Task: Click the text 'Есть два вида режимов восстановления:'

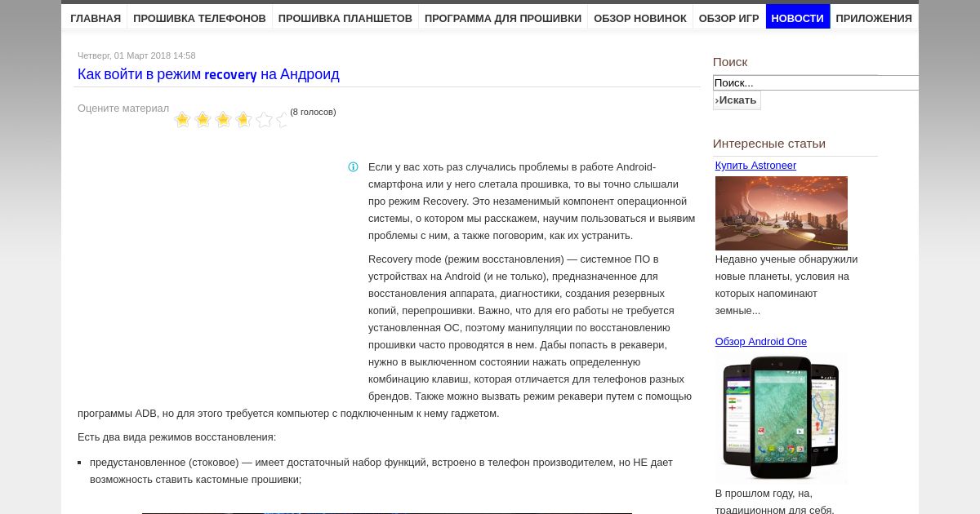Action: (x=177, y=437)
